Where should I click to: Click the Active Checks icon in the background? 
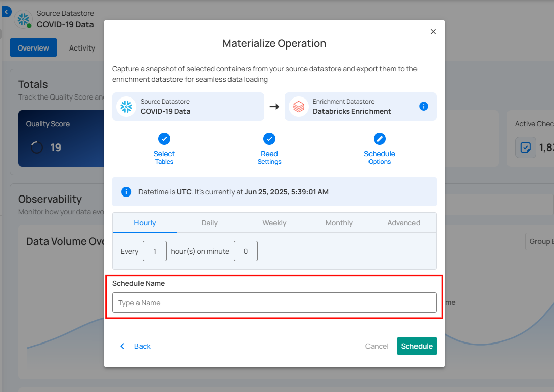525,148
